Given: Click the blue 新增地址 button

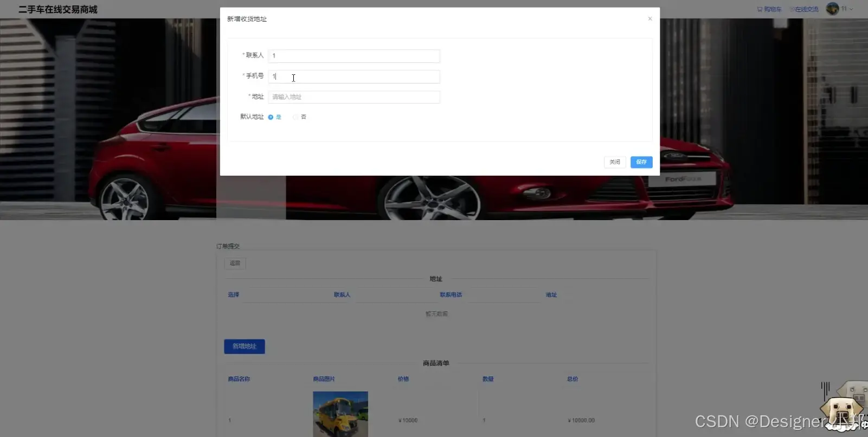Looking at the screenshot, I should click(245, 346).
